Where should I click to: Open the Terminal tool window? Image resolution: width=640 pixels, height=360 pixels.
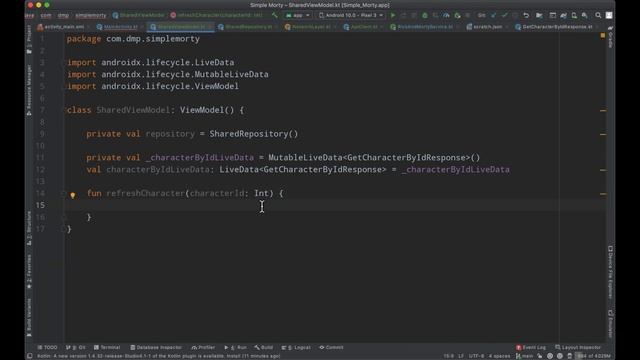[x=107, y=347]
